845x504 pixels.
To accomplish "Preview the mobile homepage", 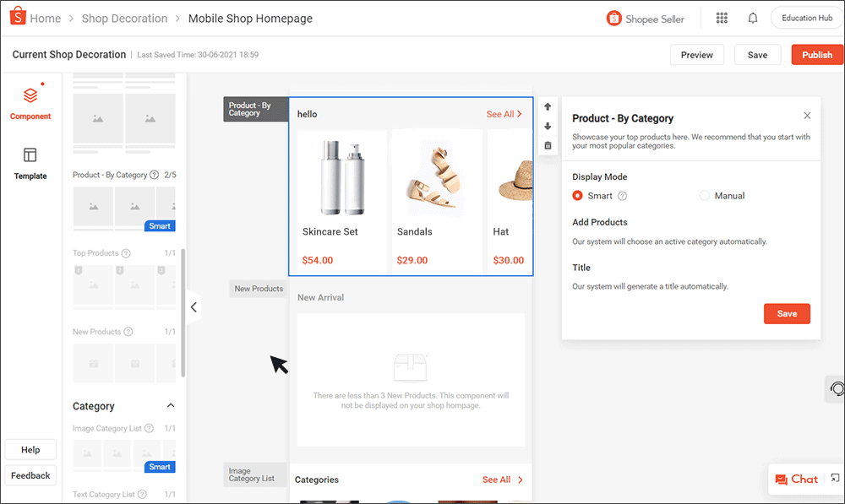I will tap(696, 54).
